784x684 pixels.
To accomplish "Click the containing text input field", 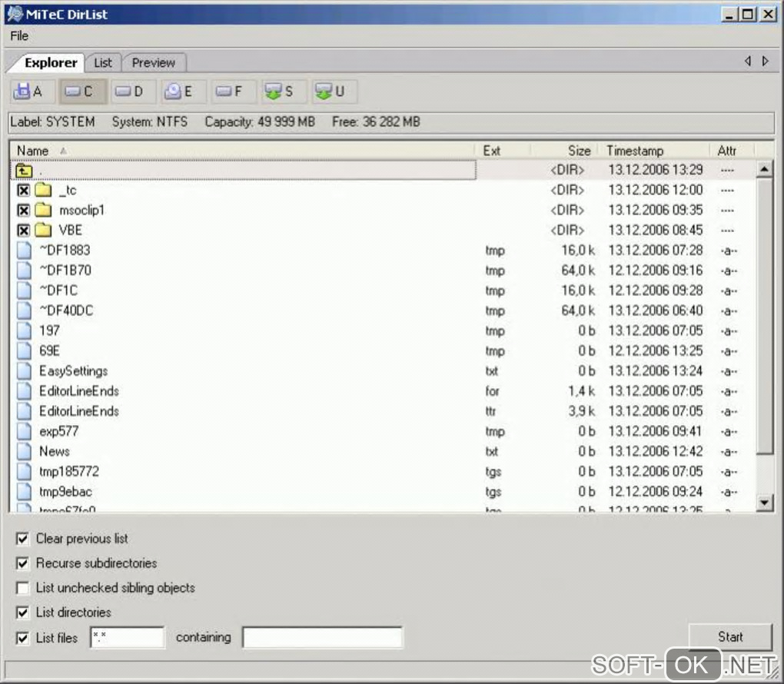I will [322, 637].
